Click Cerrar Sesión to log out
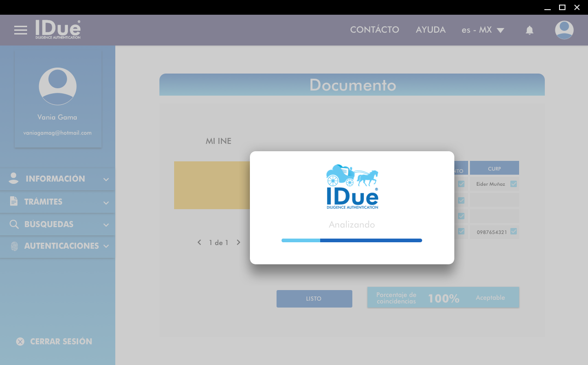 pos(54,342)
